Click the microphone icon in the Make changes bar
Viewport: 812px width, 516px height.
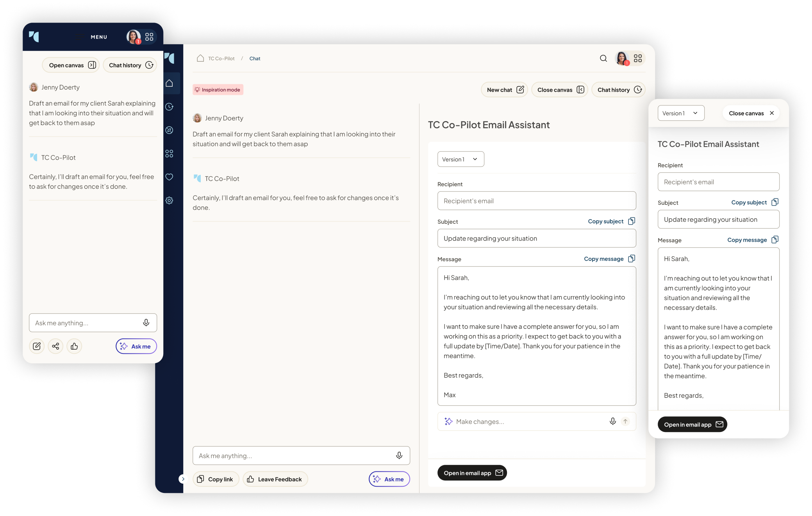[613, 421]
